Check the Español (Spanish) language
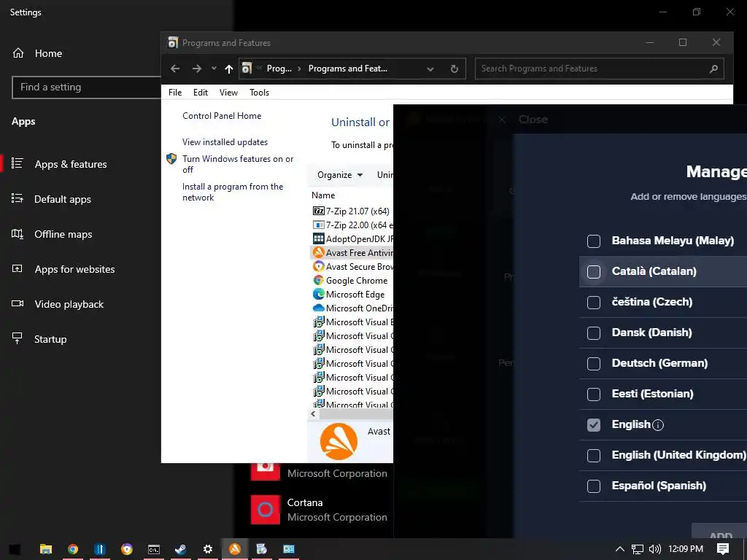The width and height of the screenshot is (747, 560). pos(594,486)
